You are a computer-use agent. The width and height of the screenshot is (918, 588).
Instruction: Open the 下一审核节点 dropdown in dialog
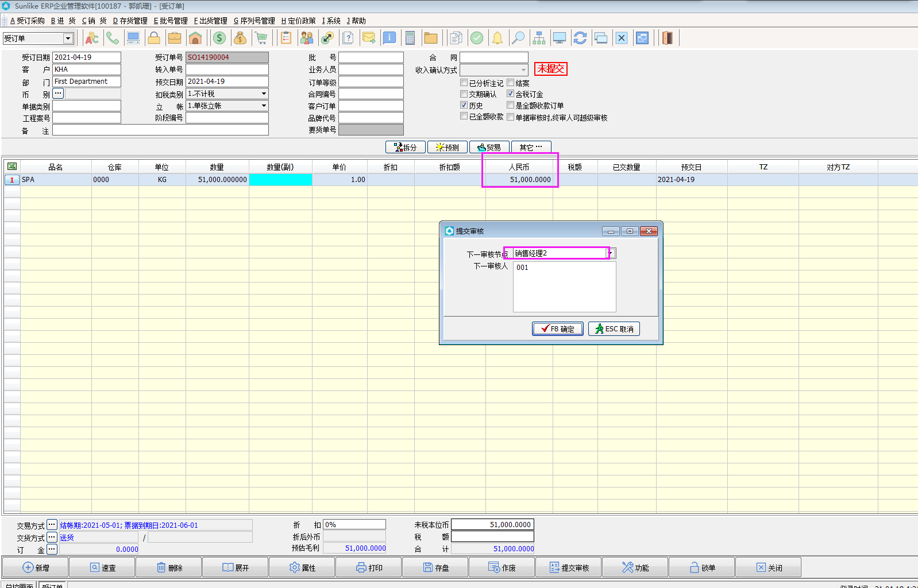click(611, 253)
